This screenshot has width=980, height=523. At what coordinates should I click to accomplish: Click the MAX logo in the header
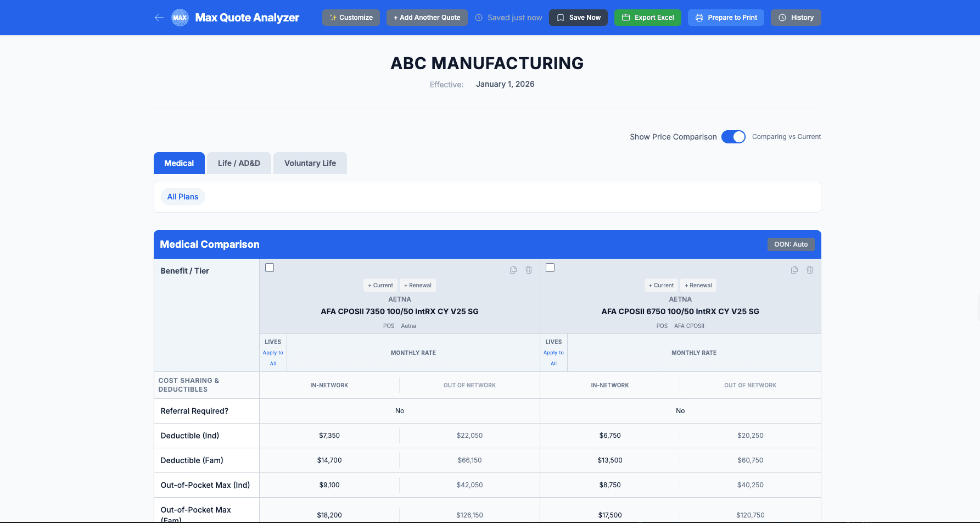click(180, 17)
